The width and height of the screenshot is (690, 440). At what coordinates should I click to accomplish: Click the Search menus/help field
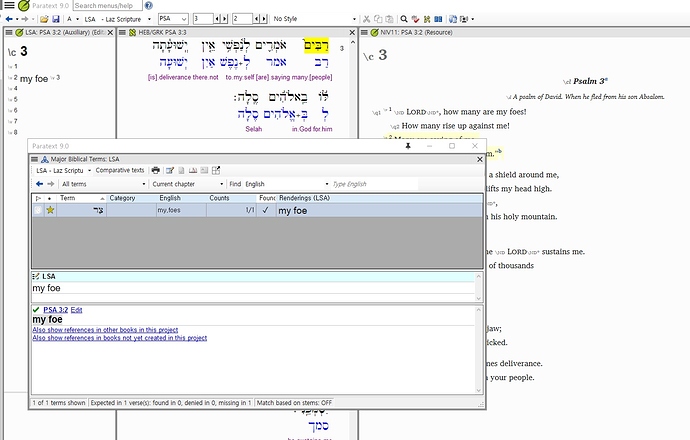(x=107, y=6)
